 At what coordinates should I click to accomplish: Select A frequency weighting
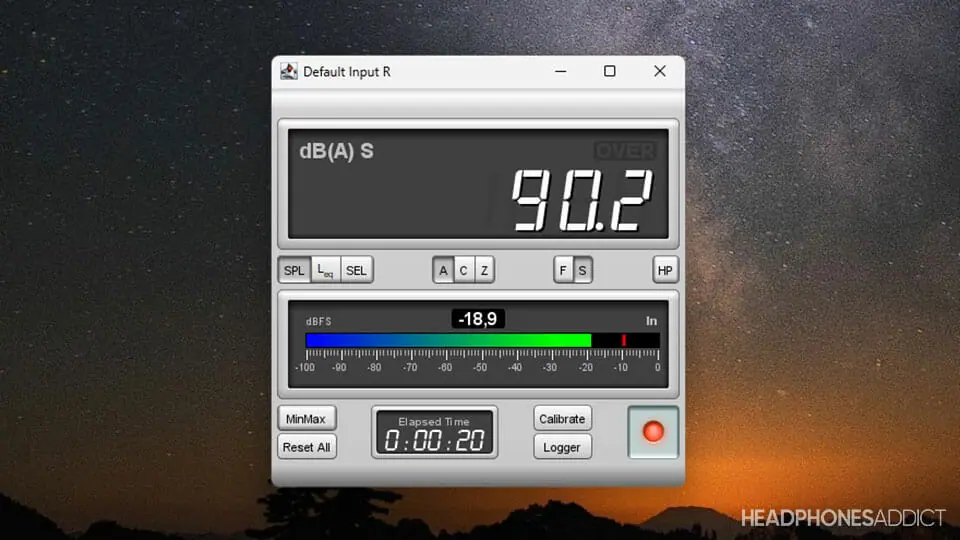pos(443,270)
